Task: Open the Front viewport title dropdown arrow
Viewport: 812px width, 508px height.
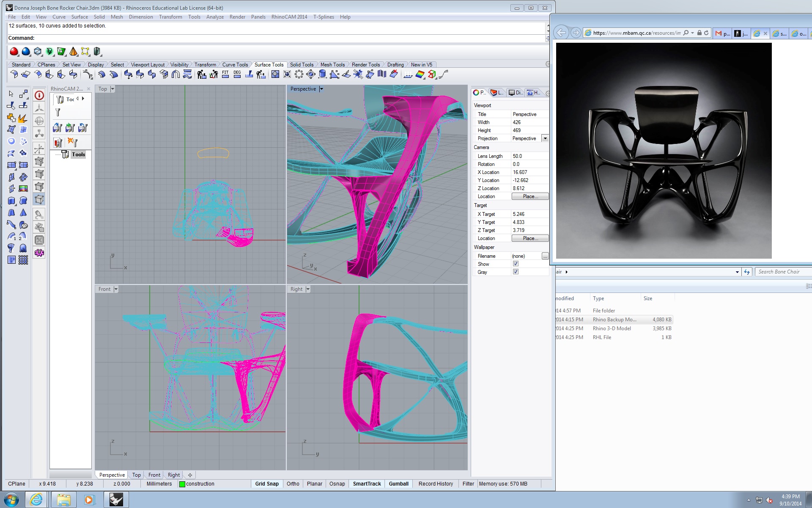Action: (x=116, y=289)
